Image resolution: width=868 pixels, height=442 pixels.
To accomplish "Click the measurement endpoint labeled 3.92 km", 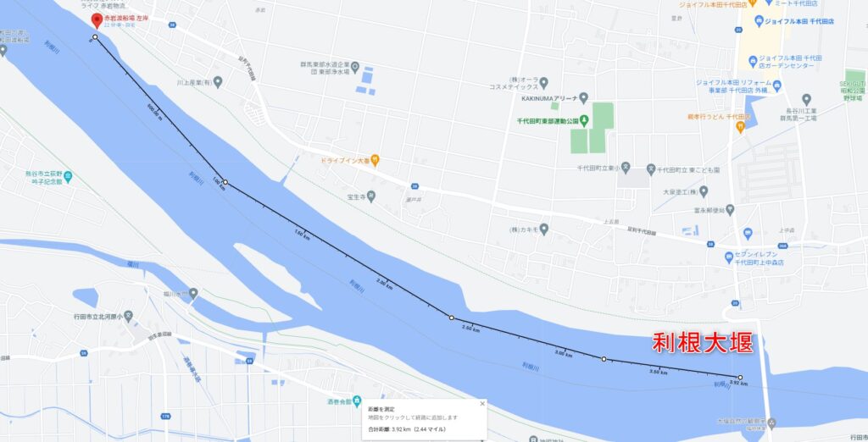I will click(740, 378).
